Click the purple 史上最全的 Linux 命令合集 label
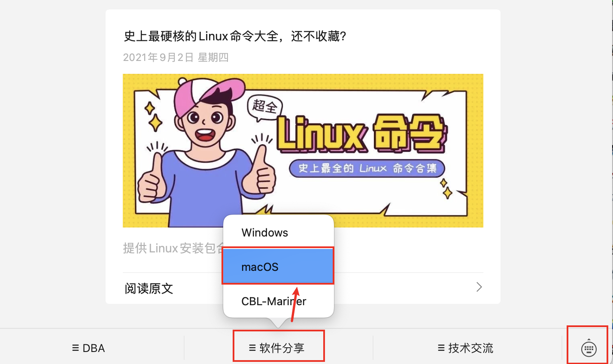The image size is (613, 364). coord(367,168)
